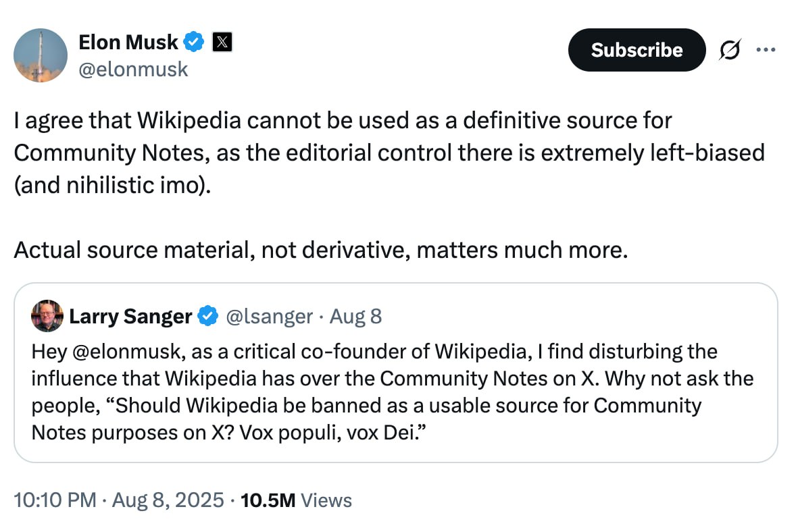Viewport: 796px width, 532px height.
Task: Click the main post text about Wikipedia
Action: tap(389, 153)
